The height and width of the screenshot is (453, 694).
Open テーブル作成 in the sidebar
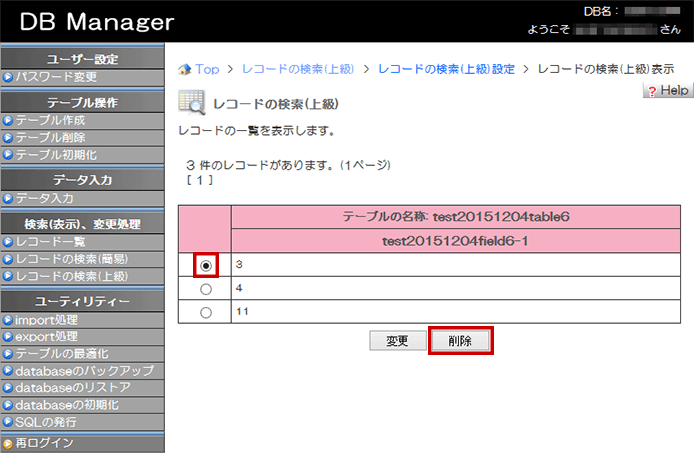(x=50, y=120)
